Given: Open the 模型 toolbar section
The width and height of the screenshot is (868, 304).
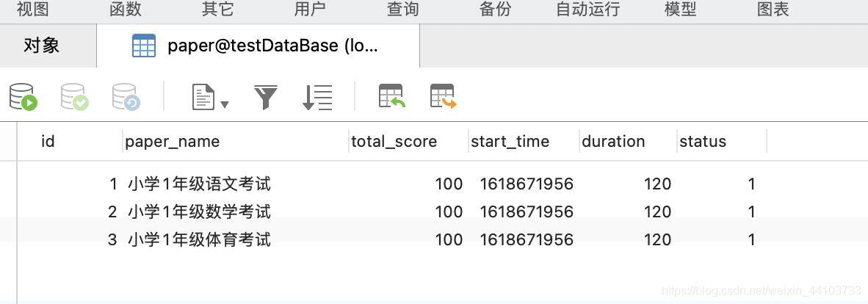Looking at the screenshot, I should pos(680,9).
